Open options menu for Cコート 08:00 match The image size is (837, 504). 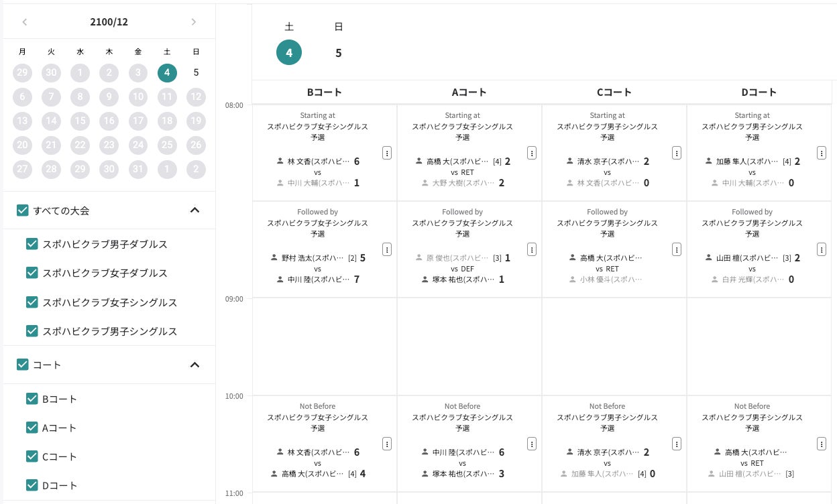(x=677, y=153)
